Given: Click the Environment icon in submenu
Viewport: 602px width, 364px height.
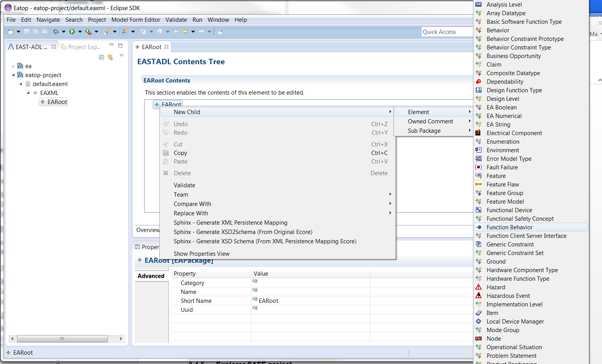Looking at the screenshot, I should pyautogui.click(x=478, y=150).
